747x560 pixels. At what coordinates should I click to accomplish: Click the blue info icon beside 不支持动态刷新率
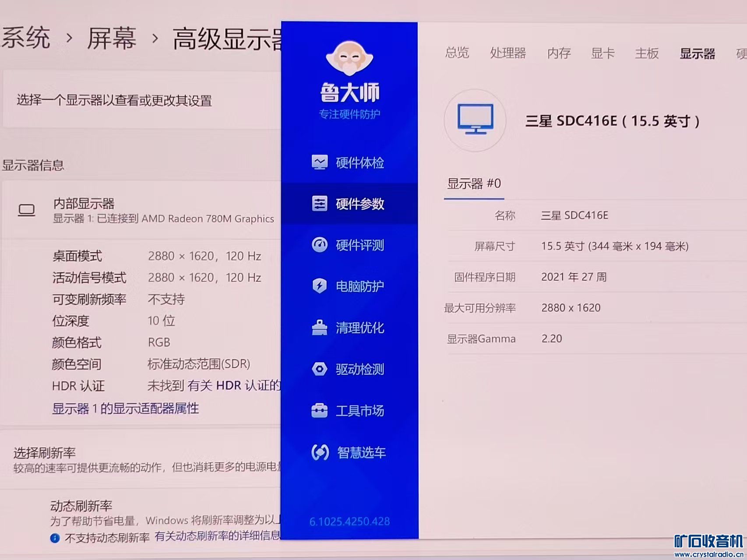pos(55,538)
